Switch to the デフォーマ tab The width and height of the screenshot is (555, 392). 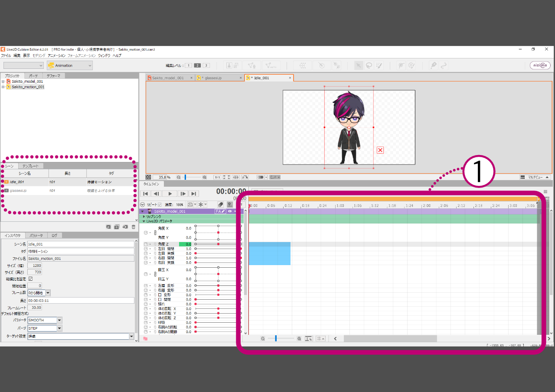point(53,76)
